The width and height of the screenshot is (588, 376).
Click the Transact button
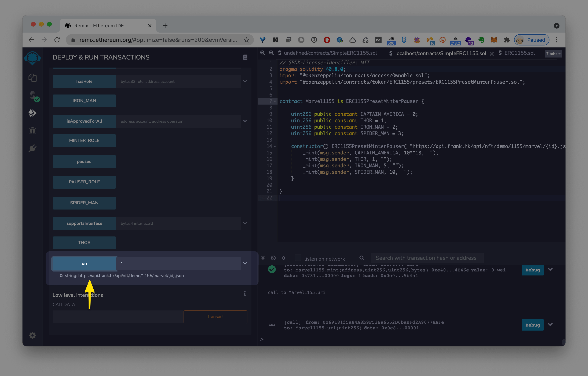[215, 317]
